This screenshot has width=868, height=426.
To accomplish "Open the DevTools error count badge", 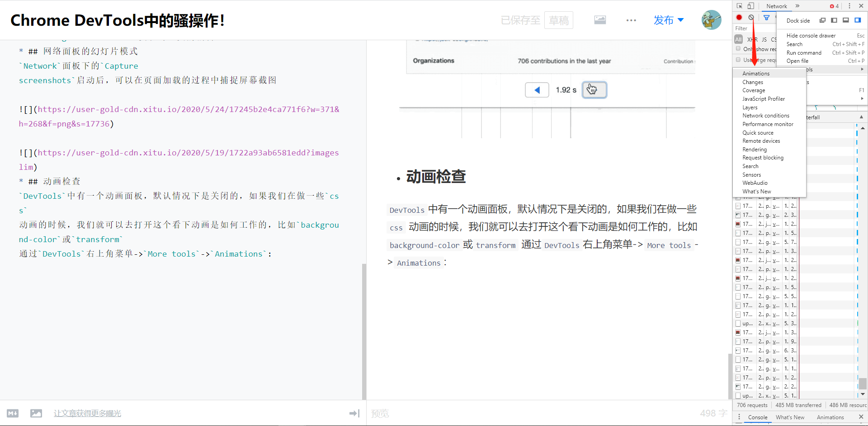I will click(x=834, y=6).
